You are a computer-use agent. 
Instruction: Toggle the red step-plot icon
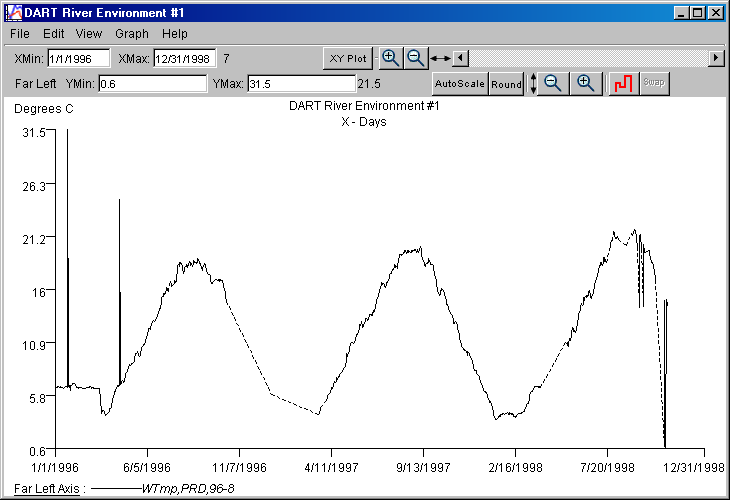[x=621, y=84]
